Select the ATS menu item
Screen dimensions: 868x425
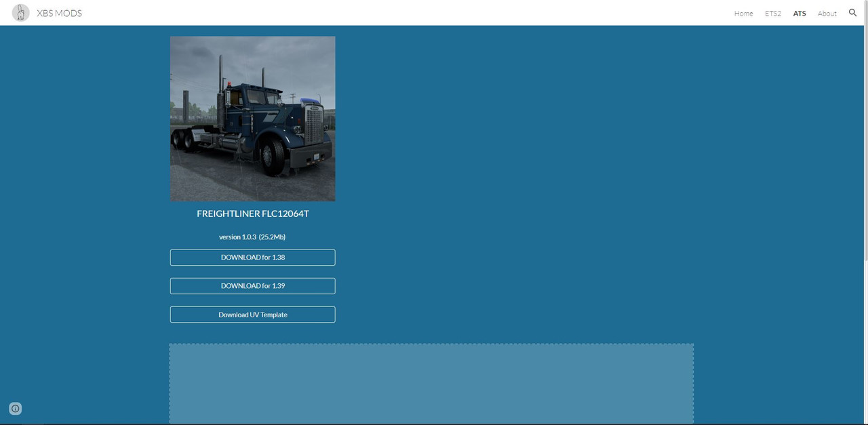click(x=800, y=14)
